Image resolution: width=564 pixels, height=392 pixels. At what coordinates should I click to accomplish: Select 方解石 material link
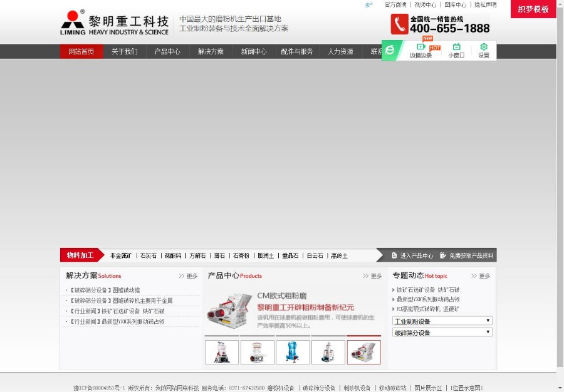click(x=197, y=256)
